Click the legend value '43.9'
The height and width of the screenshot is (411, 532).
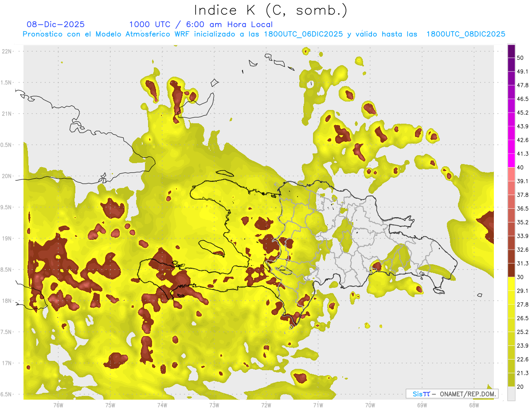(523, 126)
